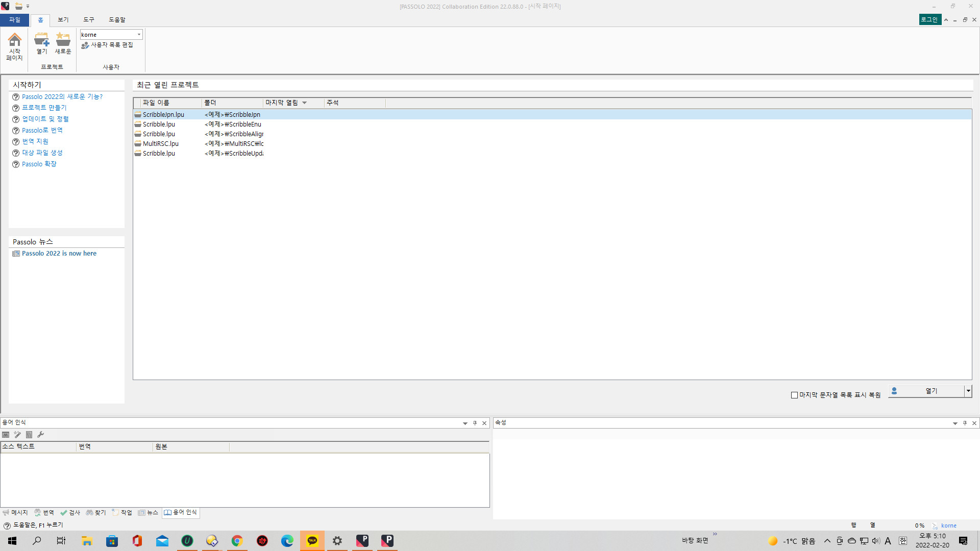
Task: Sort by the 주석 column header
Action: 355,103
